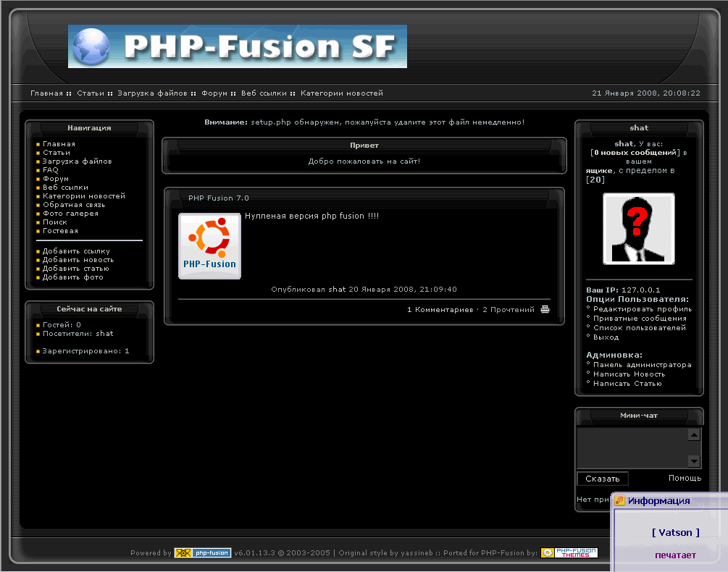Open the 0 новых сообщений link

point(635,153)
